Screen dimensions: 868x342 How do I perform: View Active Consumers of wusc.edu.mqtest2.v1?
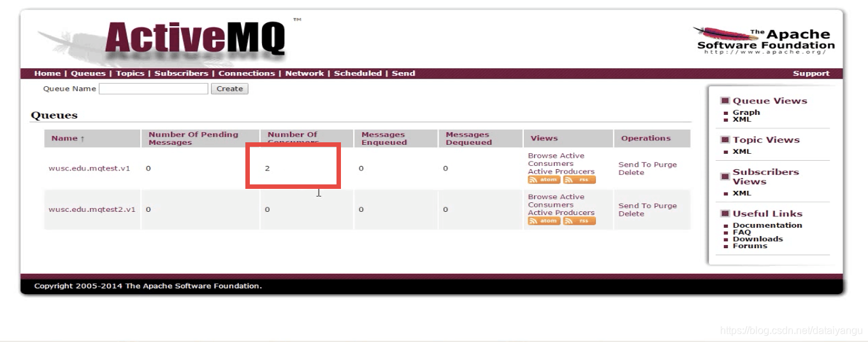coord(556,201)
